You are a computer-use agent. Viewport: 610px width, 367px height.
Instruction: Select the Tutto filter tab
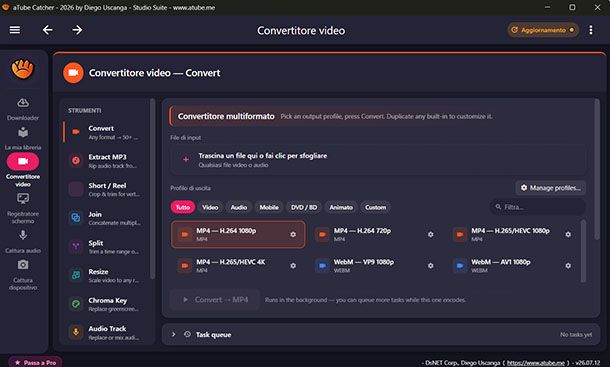183,207
